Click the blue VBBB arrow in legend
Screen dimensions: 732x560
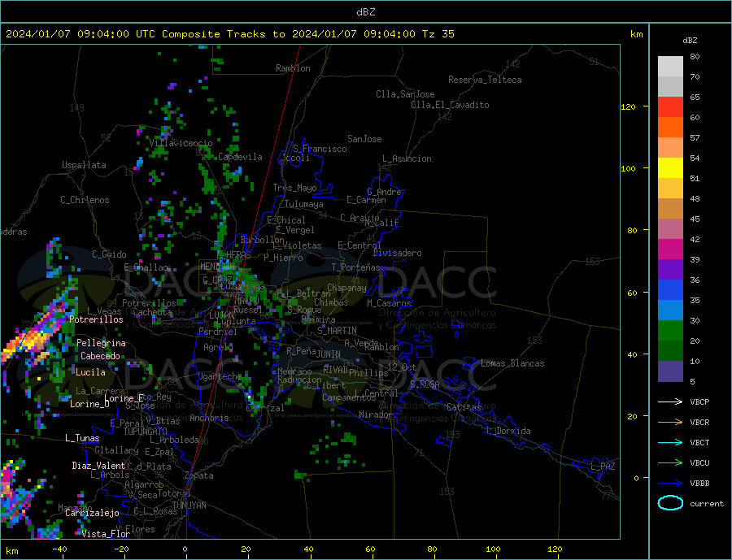672,483
